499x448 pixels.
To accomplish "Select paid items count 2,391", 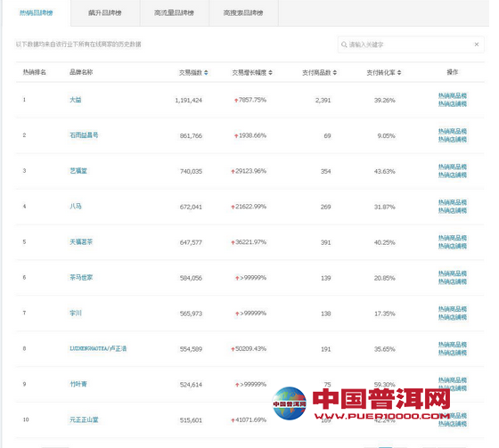I will (x=323, y=101).
